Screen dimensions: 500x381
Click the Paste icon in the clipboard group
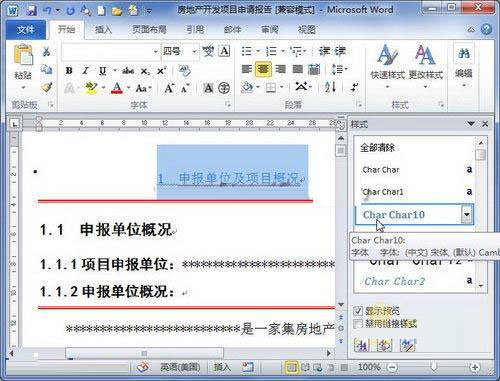tap(23, 55)
